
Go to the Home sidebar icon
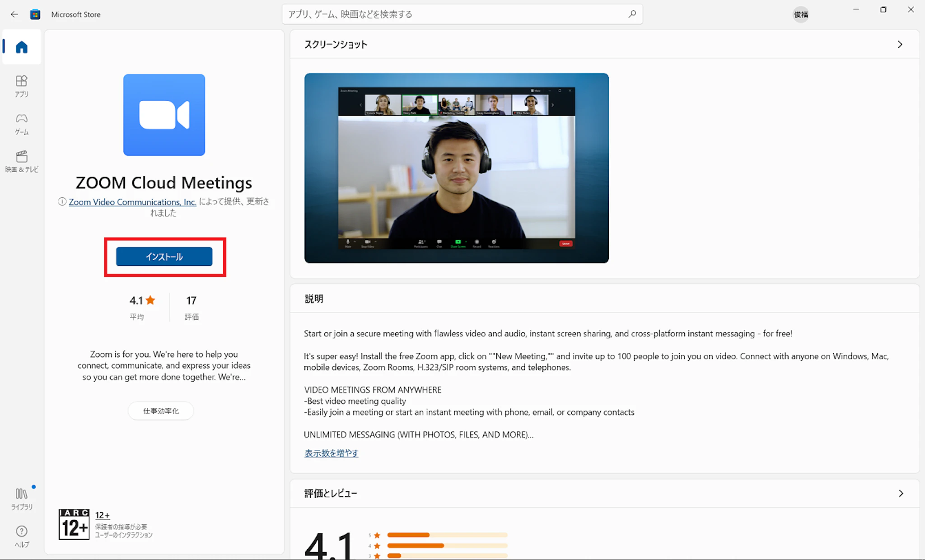coord(21,47)
